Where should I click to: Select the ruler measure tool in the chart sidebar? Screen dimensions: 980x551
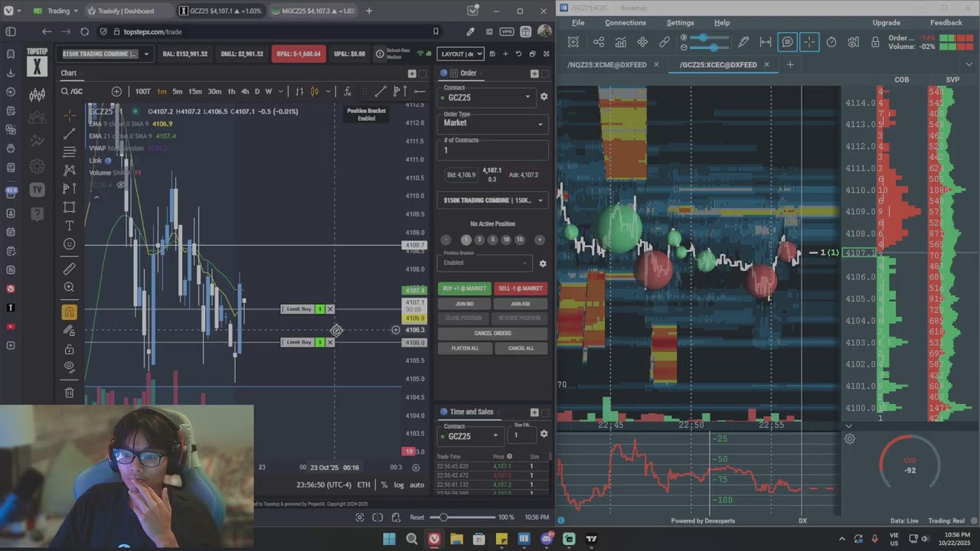point(70,269)
